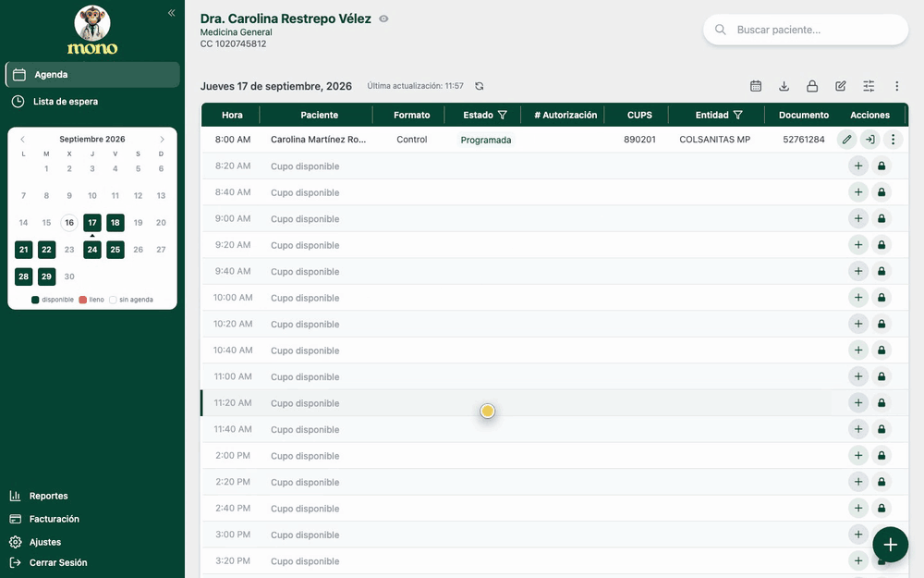Screen dimensions: 924x578
Task: Open 8:00 AM appointment more options
Action: pos(893,140)
